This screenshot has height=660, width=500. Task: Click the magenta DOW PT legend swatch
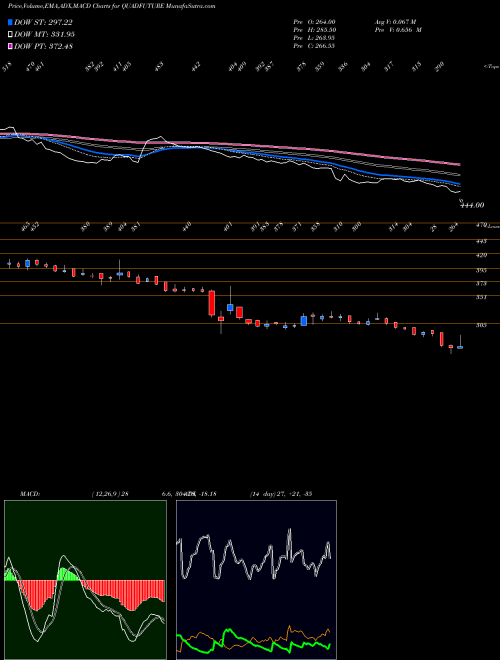[10, 46]
